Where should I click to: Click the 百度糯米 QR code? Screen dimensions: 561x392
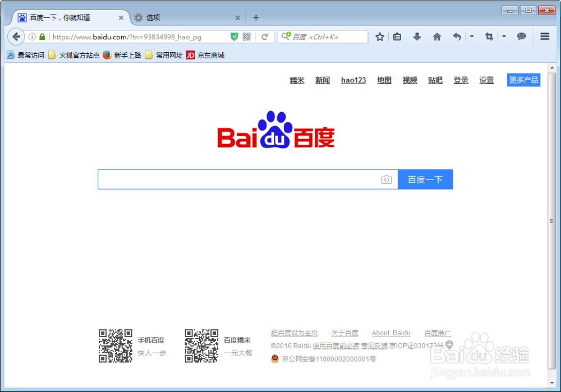click(x=201, y=346)
